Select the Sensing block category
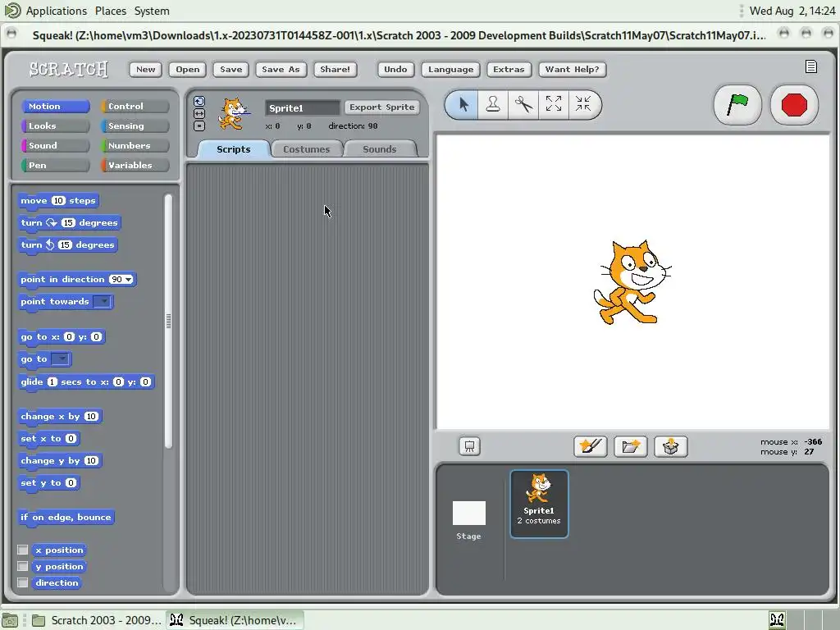This screenshot has height=630, width=840. pos(135,126)
